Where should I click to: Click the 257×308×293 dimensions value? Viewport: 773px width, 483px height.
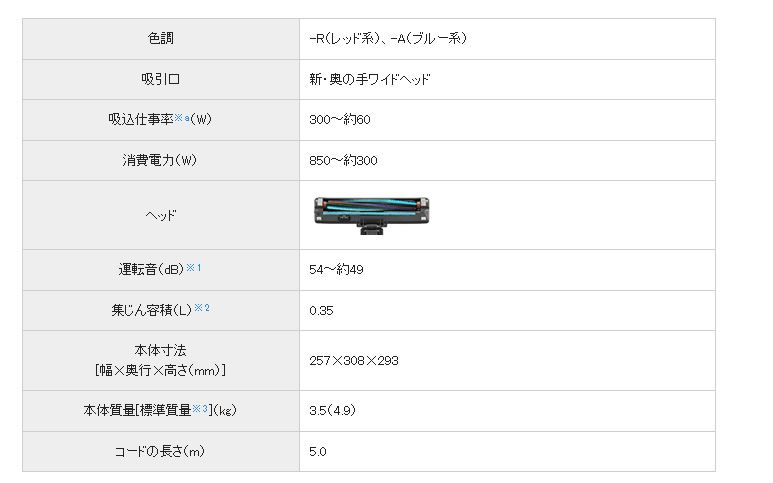point(354,361)
